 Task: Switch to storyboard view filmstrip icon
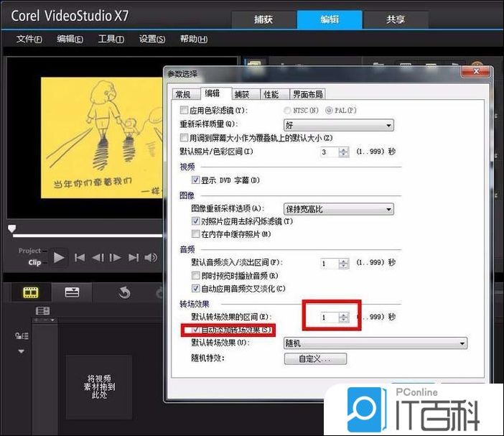pyautogui.click(x=31, y=292)
